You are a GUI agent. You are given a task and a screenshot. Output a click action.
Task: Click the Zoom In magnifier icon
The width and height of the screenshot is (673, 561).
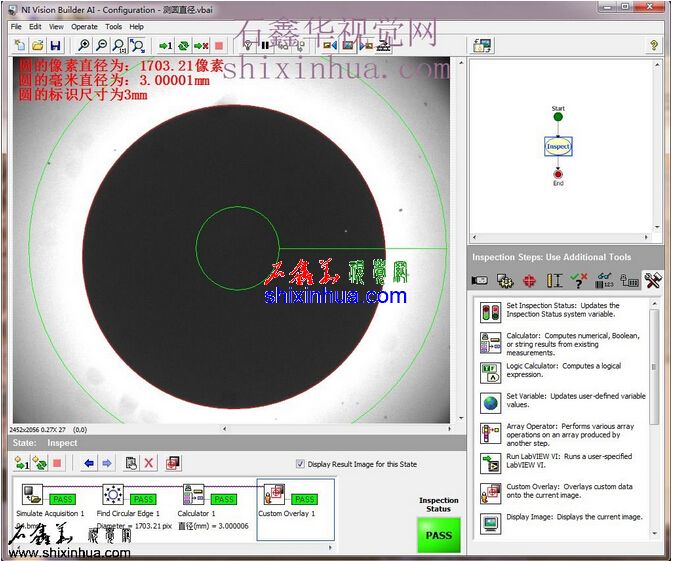click(84, 46)
